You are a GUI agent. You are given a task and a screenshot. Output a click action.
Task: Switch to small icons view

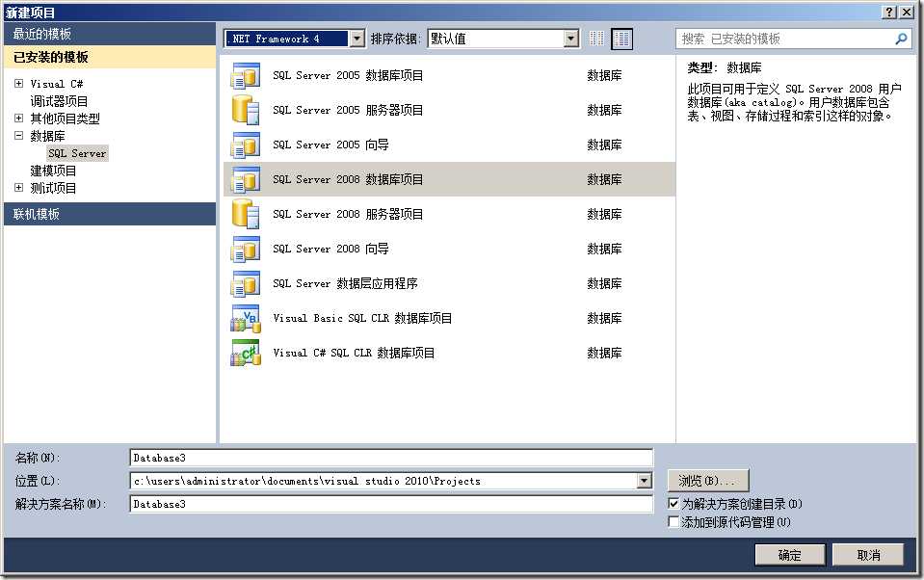tap(596, 39)
